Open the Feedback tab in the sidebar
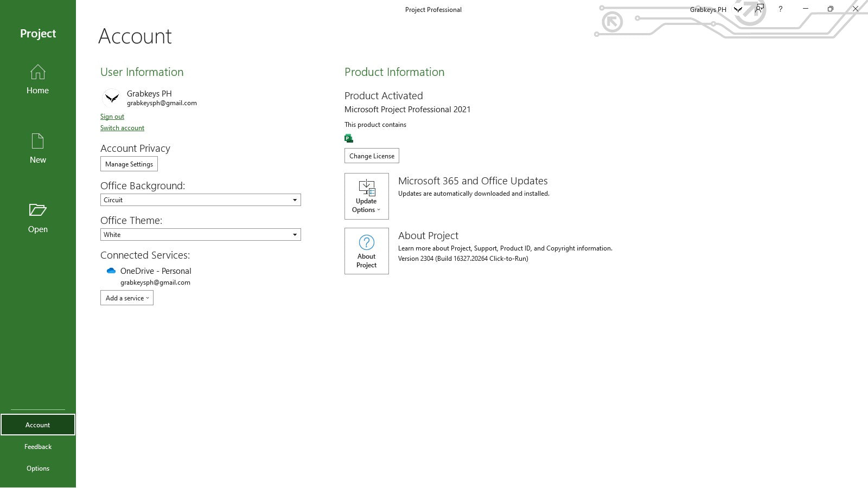Viewport: 868px width, 488px height. click(x=37, y=446)
